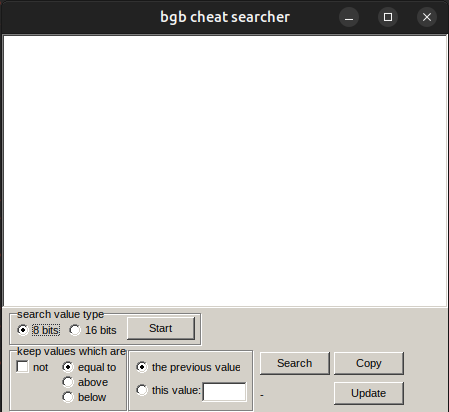449x412 pixels.
Task: Focus the 'this value' input field
Action: (x=224, y=392)
